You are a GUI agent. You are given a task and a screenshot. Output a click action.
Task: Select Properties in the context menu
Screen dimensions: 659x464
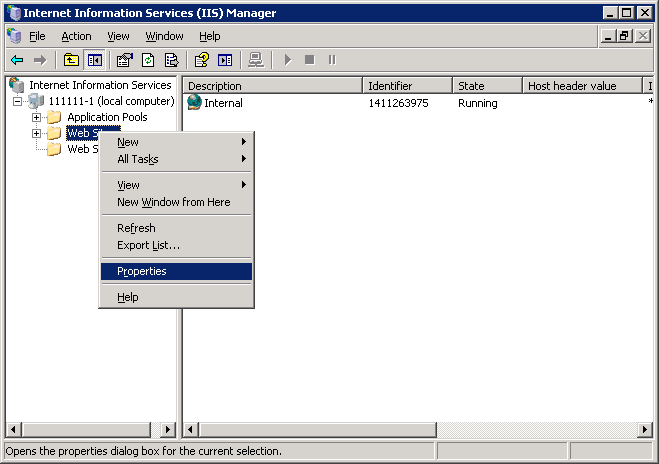(x=177, y=271)
